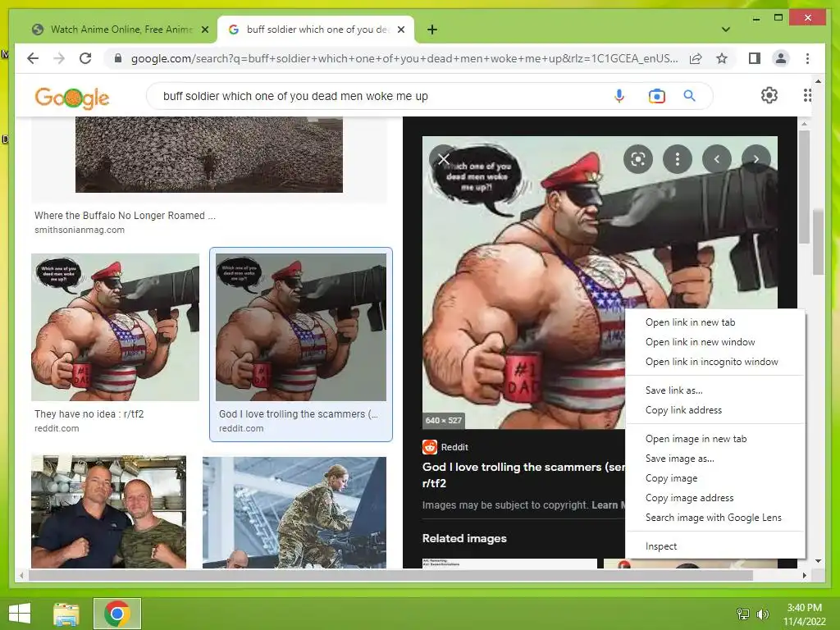Reload the current page
The height and width of the screenshot is (630, 840).
click(85, 58)
